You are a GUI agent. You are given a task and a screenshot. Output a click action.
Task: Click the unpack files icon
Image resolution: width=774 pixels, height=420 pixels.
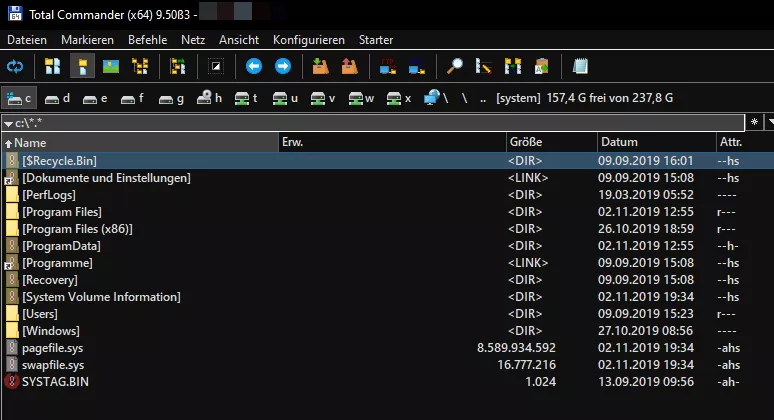(x=349, y=66)
